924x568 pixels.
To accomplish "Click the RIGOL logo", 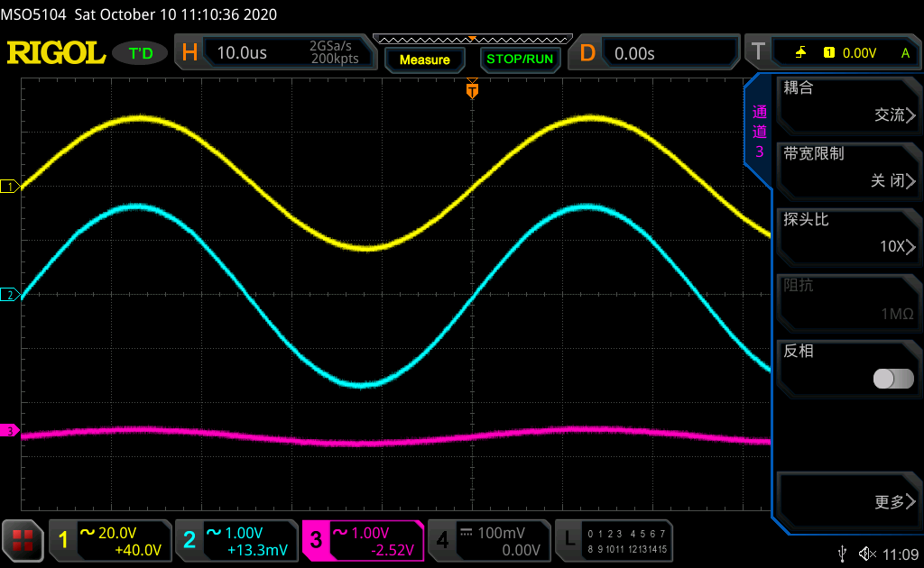I will (x=56, y=53).
